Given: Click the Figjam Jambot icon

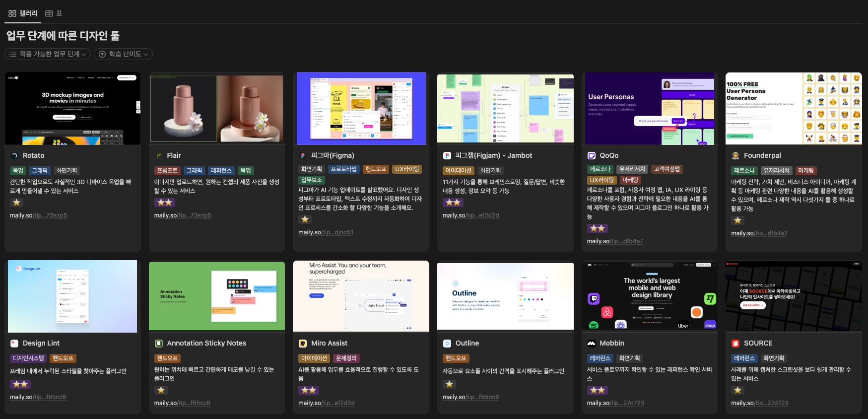Looking at the screenshot, I should pyautogui.click(x=447, y=155).
